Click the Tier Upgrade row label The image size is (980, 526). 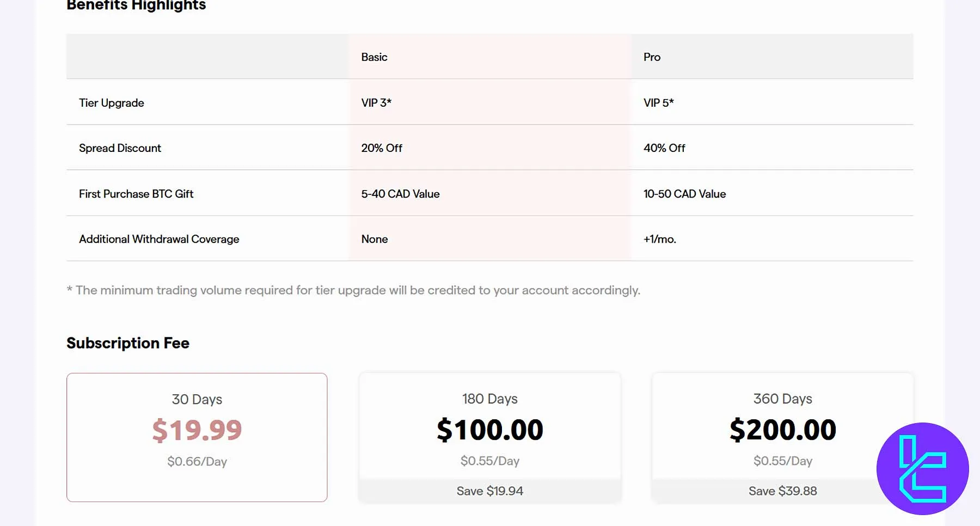[x=111, y=103]
